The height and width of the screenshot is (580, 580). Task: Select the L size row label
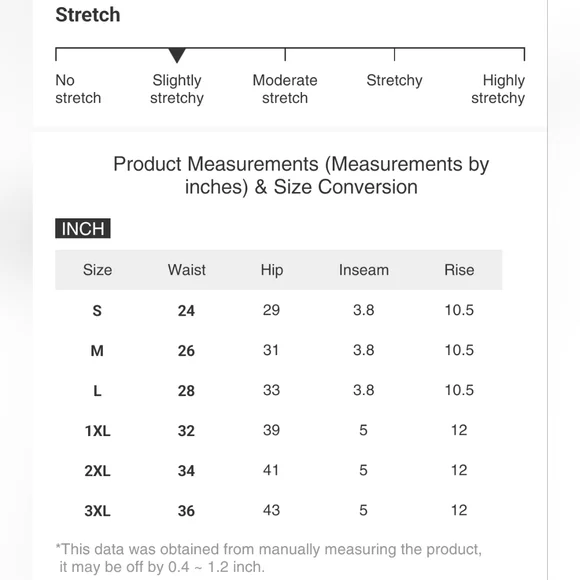(x=97, y=391)
